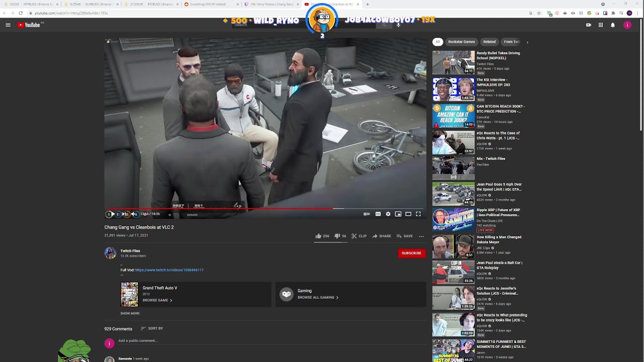Viewport: 644px width, 362px height.
Task: Open Ripple XRP live stream
Action: point(499,212)
